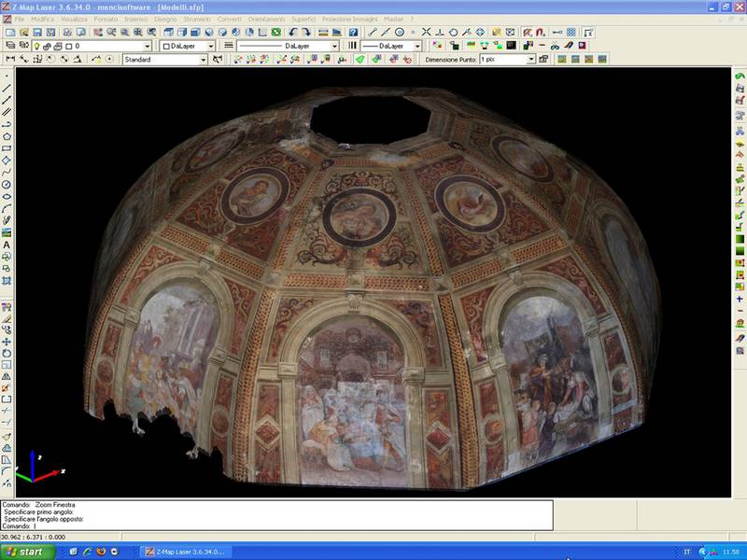Screen dimensions: 747x560
Task: Click the coordinates readout 30.962 : 6.371 : 0.000
Action: pyautogui.click(x=34, y=538)
